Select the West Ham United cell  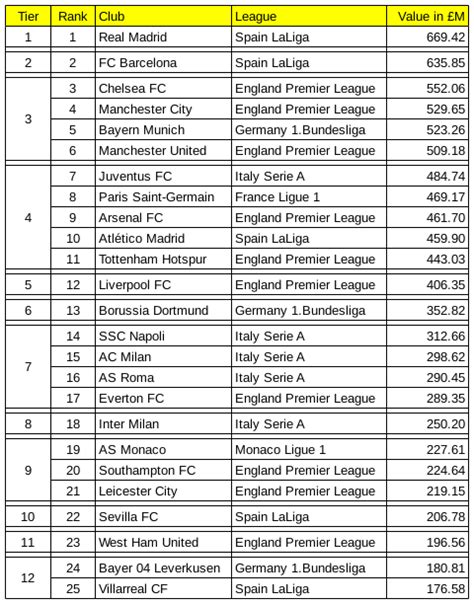point(163,543)
